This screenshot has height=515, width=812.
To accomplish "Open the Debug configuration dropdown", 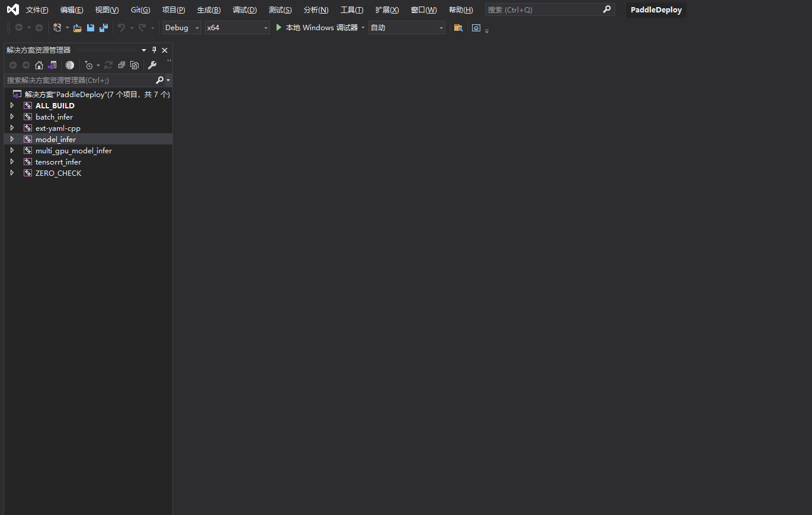I will (182, 28).
